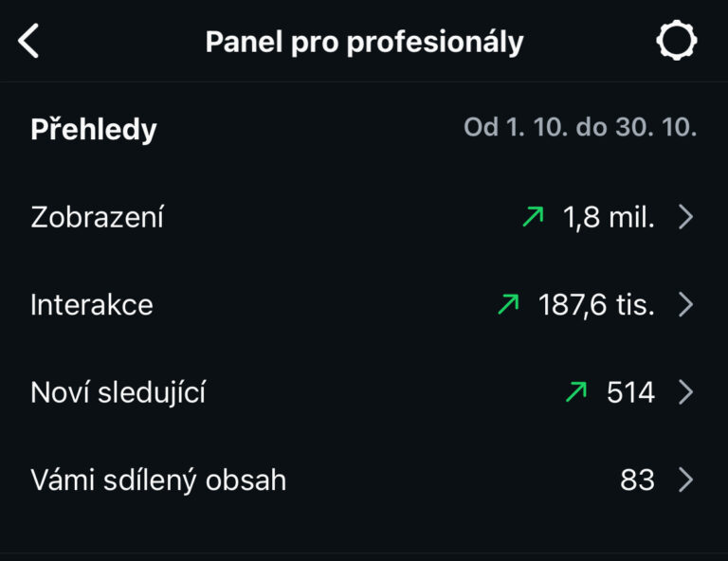Click the green trend arrow beside Interakce
The image size is (728, 561).
click(509, 305)
